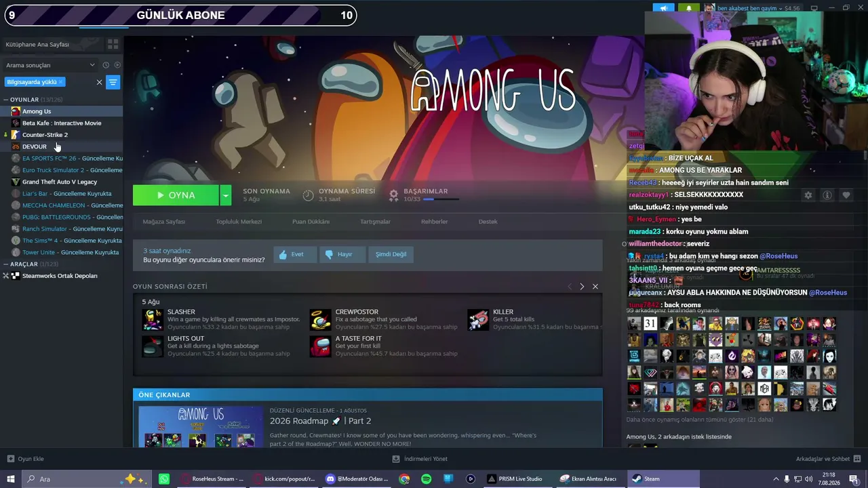Viewport: 868px width, 488px height.
Task: Click the CREWPOSTOR achievement icon
Action: coord(320,319)
